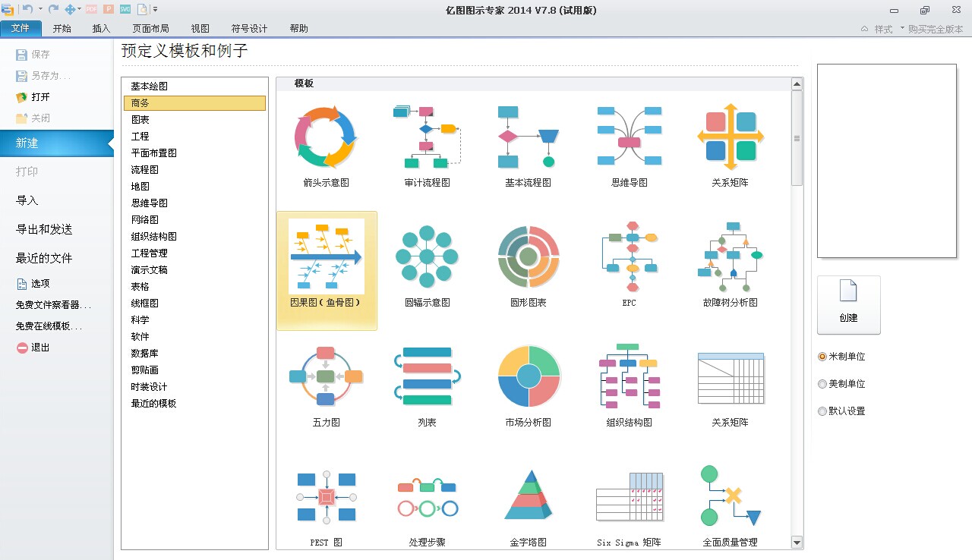Image resolution: width=972 pixels, height=560 pixels.
Task: Click 购买完全版本 purchase link
Action: [x=936, y=29]
